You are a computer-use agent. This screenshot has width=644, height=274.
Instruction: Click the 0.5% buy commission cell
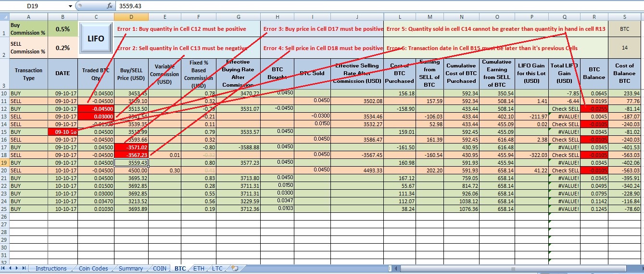pos(63,29)
